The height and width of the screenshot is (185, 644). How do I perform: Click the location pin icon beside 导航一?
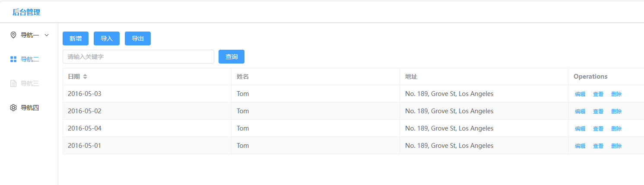(13, 35)
